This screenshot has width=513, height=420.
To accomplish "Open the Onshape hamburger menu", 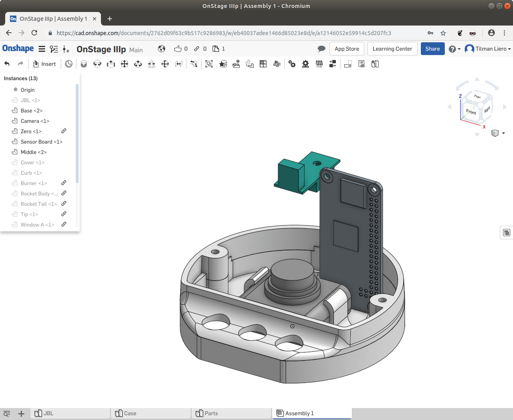I will (x=42, y=49).
